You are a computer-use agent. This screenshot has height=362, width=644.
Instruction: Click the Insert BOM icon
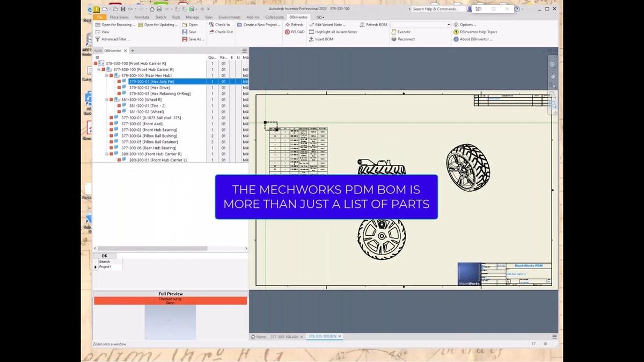click(x=311, y=39)
